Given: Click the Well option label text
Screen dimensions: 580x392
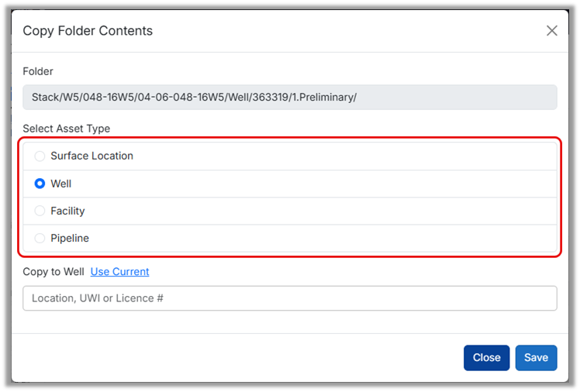Looking at the screenshot, I should pos(61,184).
